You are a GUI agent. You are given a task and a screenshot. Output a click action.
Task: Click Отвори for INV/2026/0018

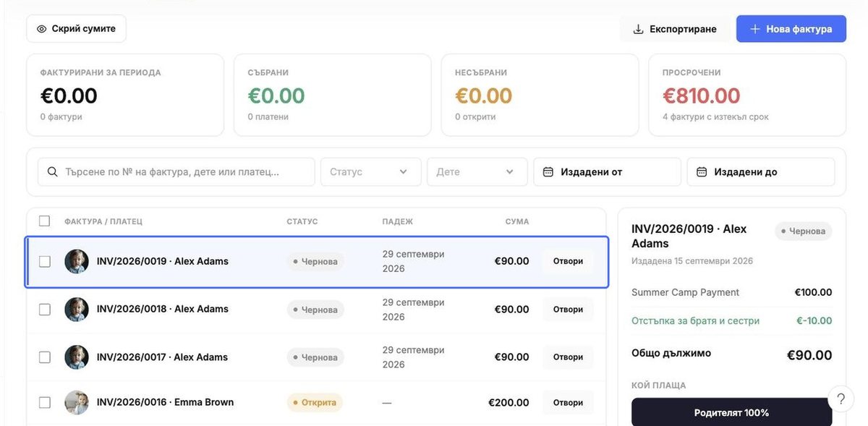tap(568, 309)
